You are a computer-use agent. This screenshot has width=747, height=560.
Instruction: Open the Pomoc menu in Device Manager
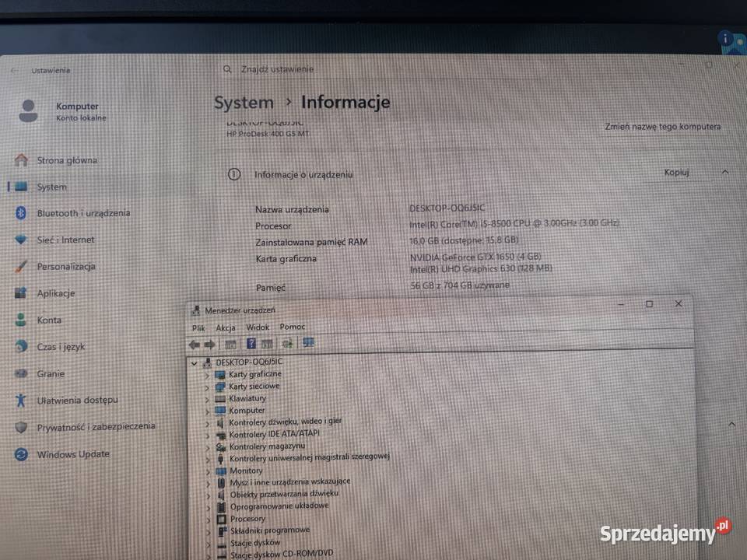coord(293,327)
